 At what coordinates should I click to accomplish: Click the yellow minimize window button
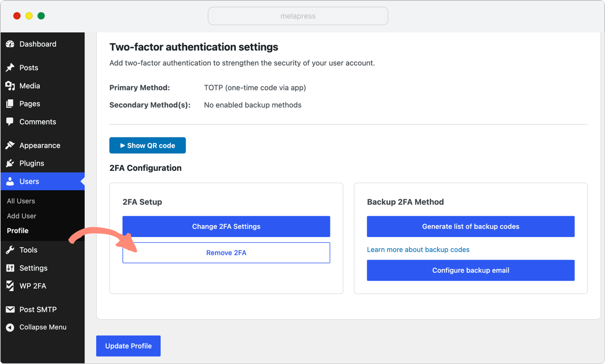tap(29, 16)
